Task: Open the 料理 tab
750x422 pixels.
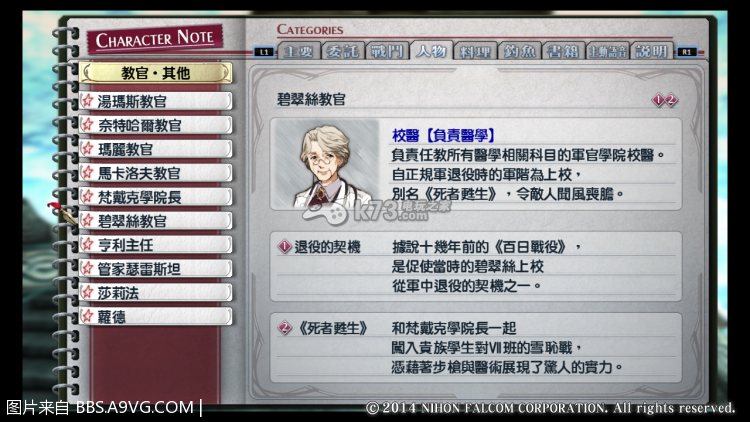Action: pyautogui.click(x=475, y=51)
